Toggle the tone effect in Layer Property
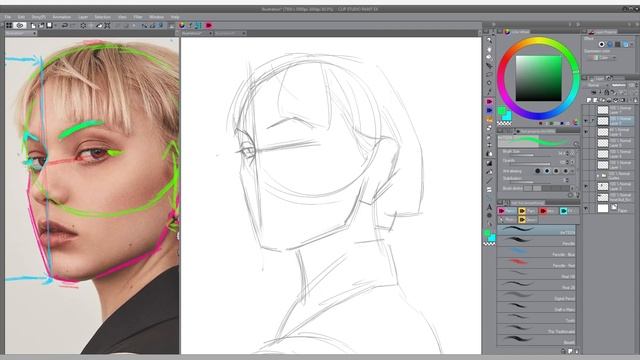This screenshot has width=640, height=360. pos(610,44)
